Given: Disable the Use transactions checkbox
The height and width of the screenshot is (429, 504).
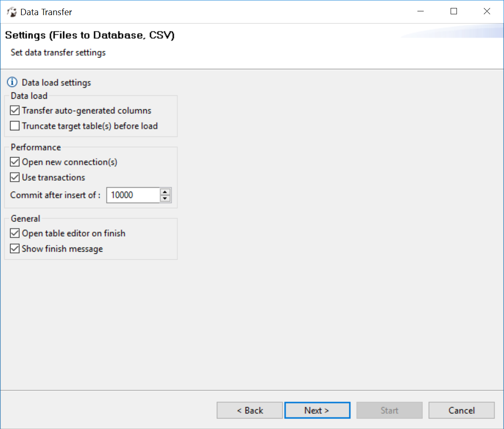Looking at the screenshot, I should 15,177.
